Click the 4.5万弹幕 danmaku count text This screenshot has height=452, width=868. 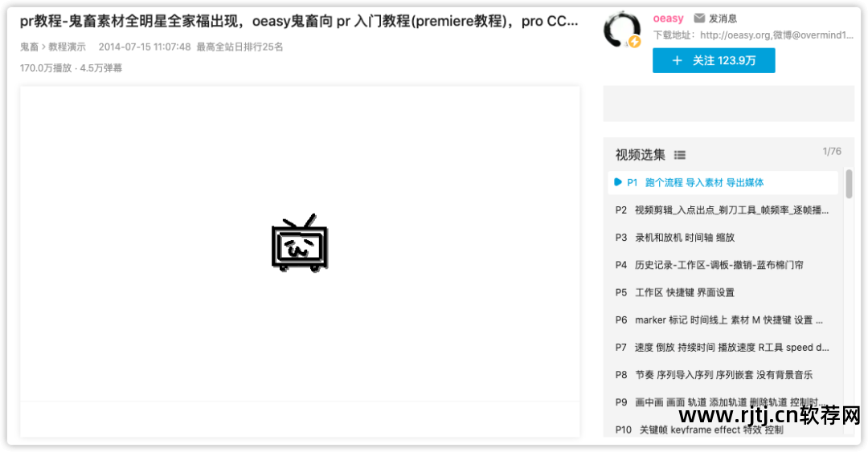(100, 68)
